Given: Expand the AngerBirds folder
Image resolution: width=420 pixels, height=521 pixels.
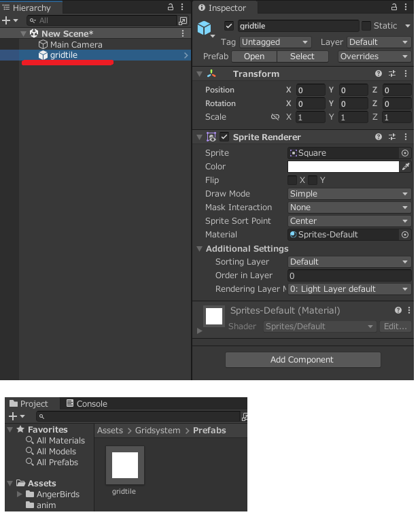Looking at the screenshot, I should (x=20, y=494).
